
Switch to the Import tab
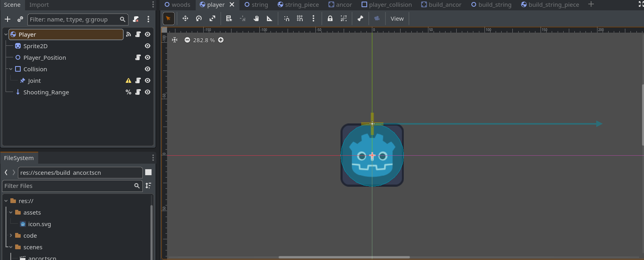(x=39, y=5)
